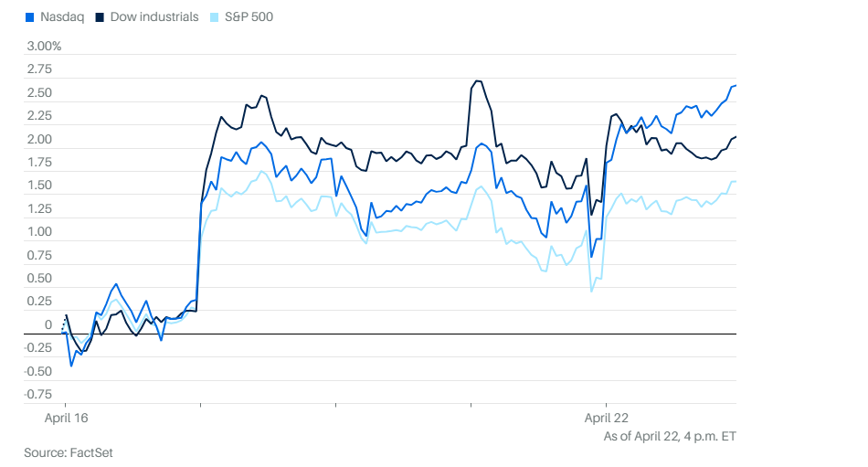Click the 2.50 y-axis label
The width and height of the screenshot is (868, 467).
pos(39,93)
